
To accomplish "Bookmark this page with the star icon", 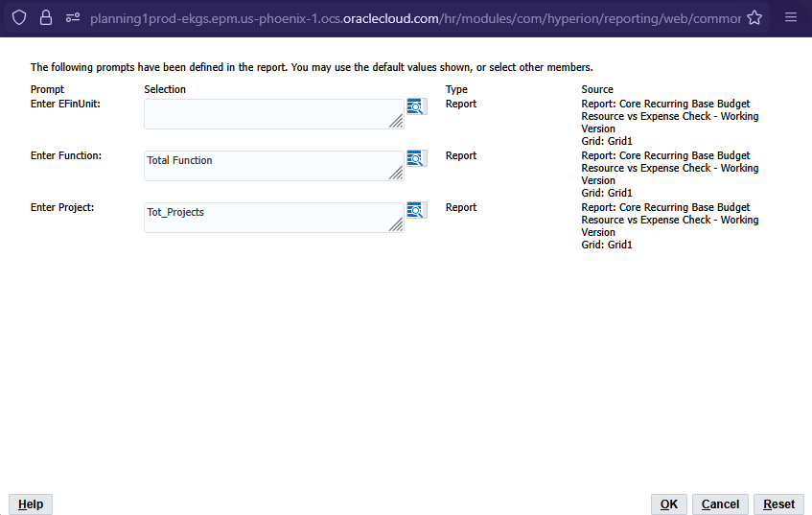I will (754, 18).
